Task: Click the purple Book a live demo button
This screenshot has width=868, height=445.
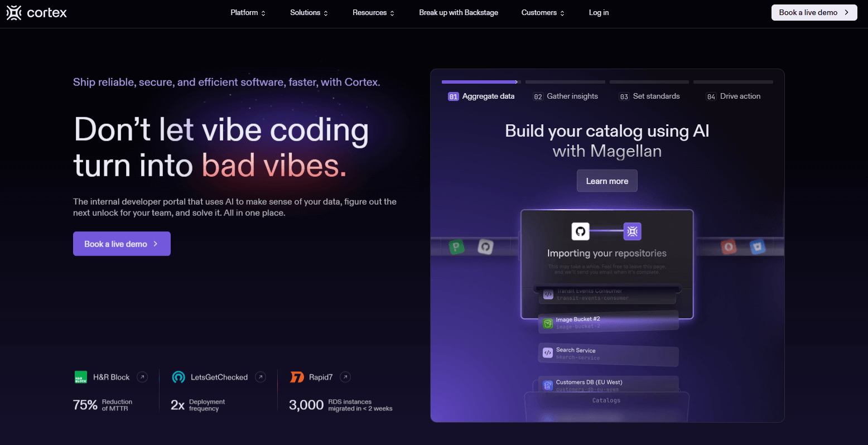Action: point(122,244)
